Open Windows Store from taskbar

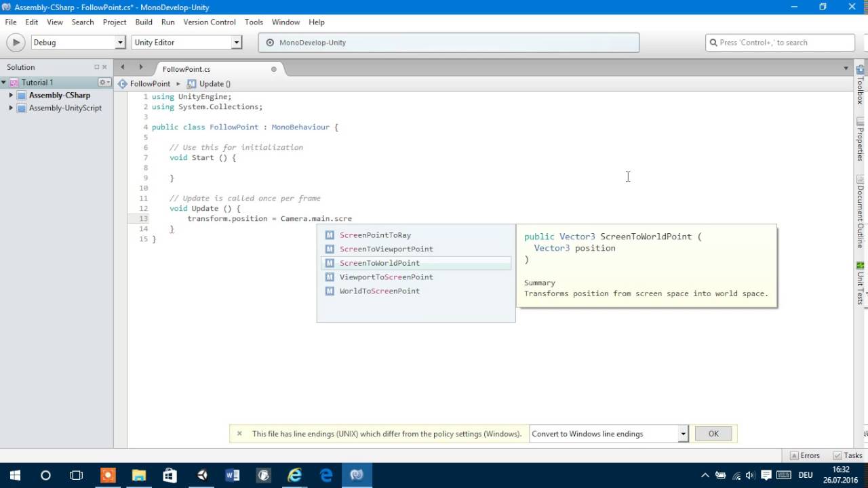tap(170, 475)
